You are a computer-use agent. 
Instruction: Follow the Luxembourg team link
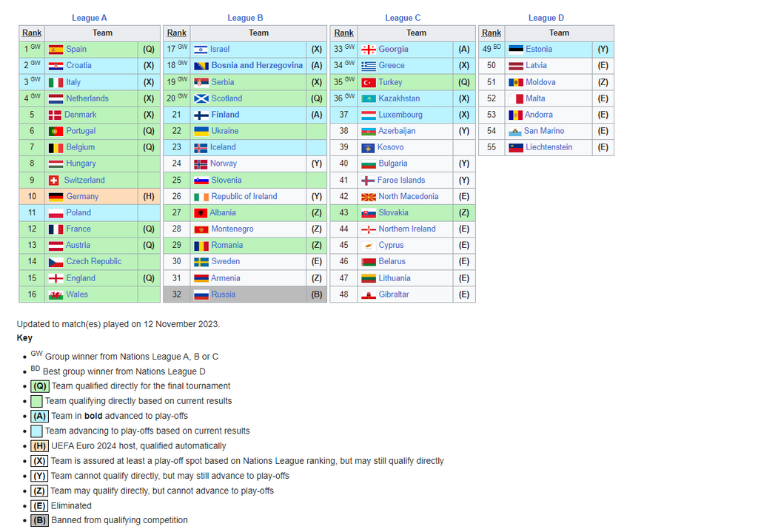[400, 115]
